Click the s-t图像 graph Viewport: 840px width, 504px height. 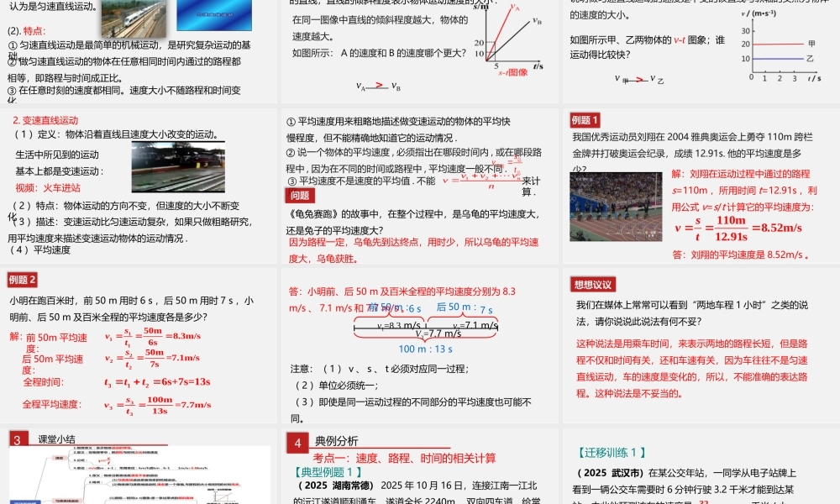click(509, 39)
